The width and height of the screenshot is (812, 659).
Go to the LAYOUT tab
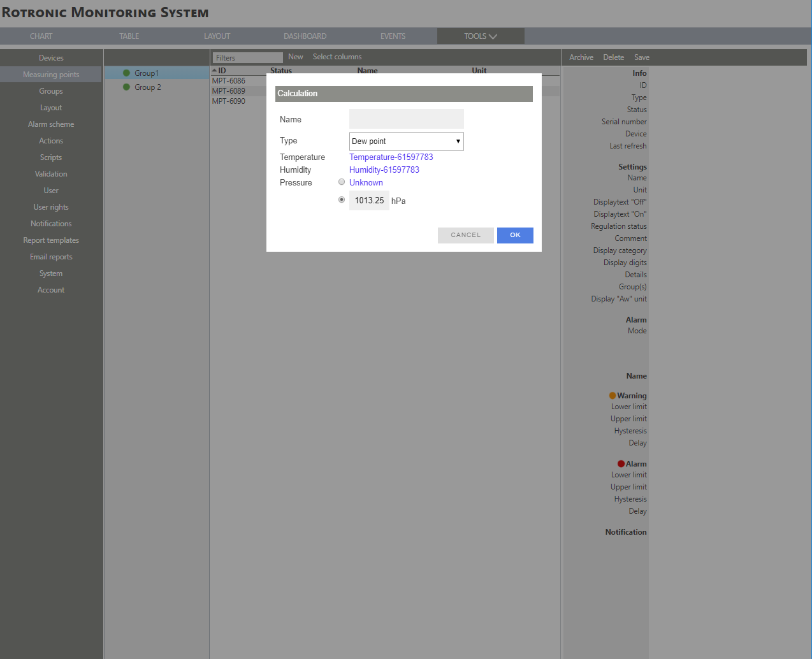tap(217, 36)
